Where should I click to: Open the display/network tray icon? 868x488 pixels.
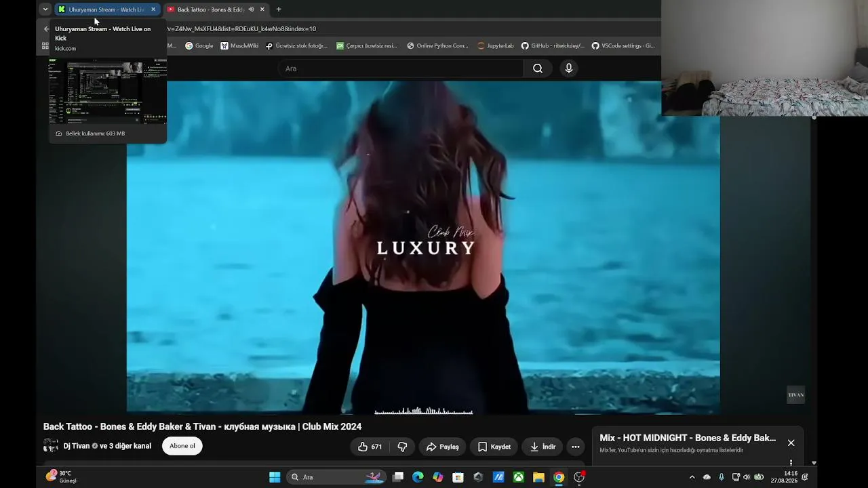click(x=736, y=477)
